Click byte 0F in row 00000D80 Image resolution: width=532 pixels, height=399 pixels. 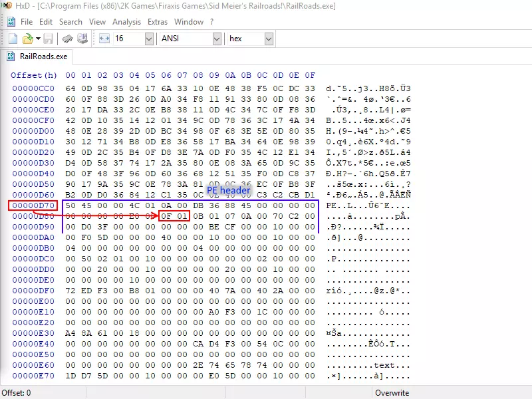point(166,216)
